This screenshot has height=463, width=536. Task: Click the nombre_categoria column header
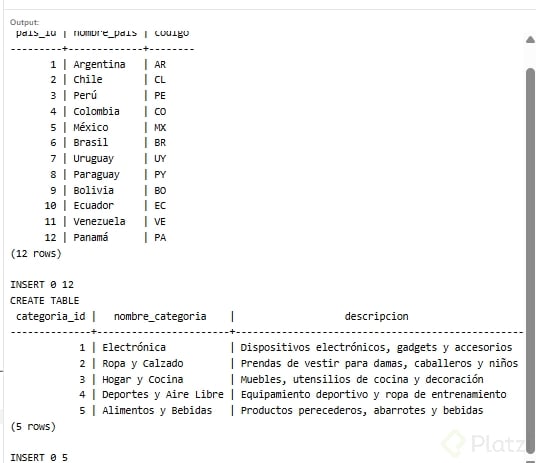coord(160,316)
